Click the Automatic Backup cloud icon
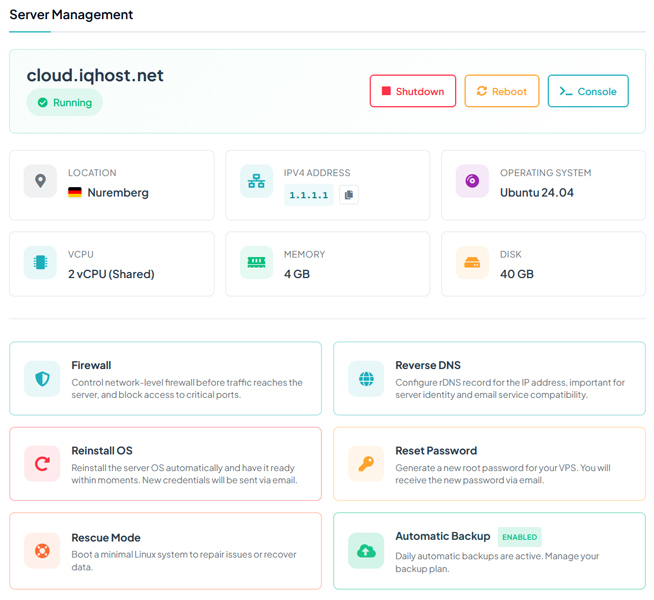The height and width of the screenshot is (600, 654). coord(365,551)
